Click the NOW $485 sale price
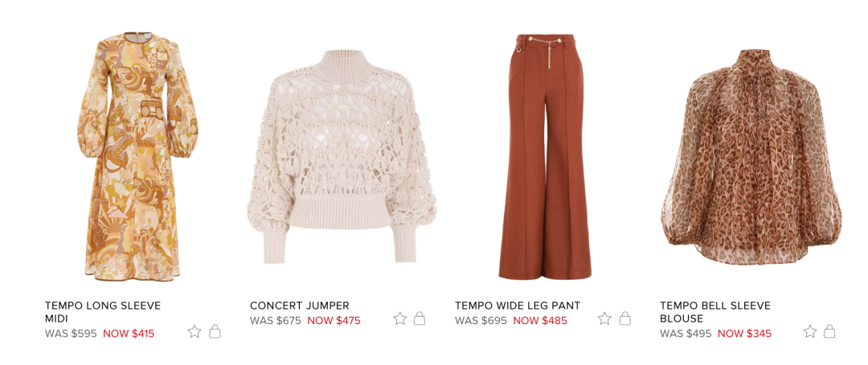 point(539,321)
